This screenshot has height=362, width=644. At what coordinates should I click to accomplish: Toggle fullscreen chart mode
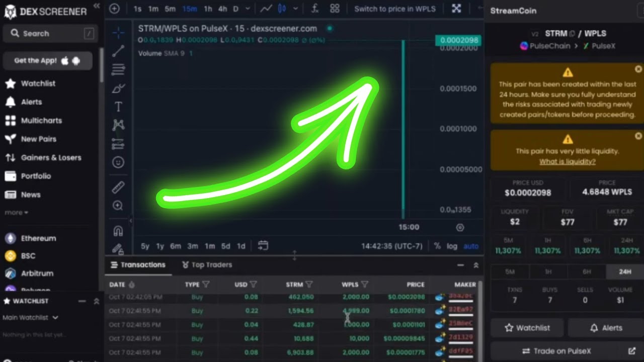pyautogui.click(x=456, y=9)
